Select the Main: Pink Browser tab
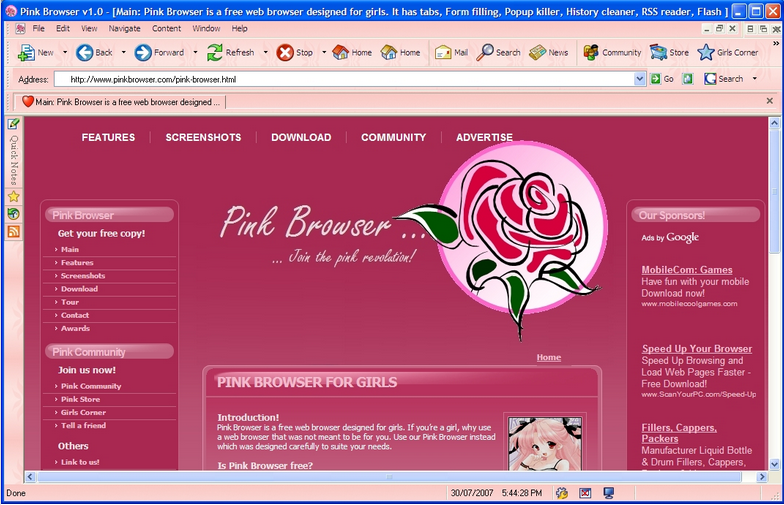 click(120, 102)
